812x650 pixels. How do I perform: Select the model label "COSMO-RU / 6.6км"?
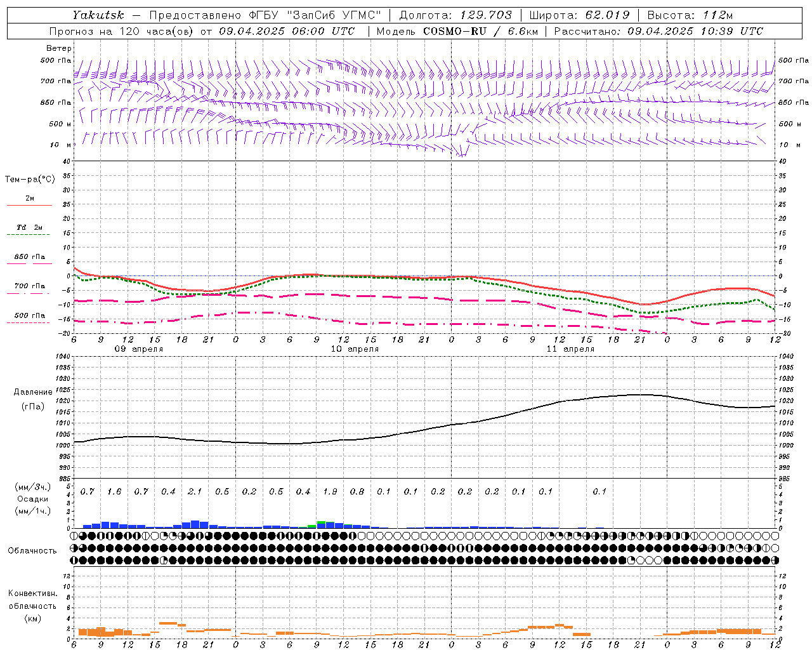tap(481, 31)
